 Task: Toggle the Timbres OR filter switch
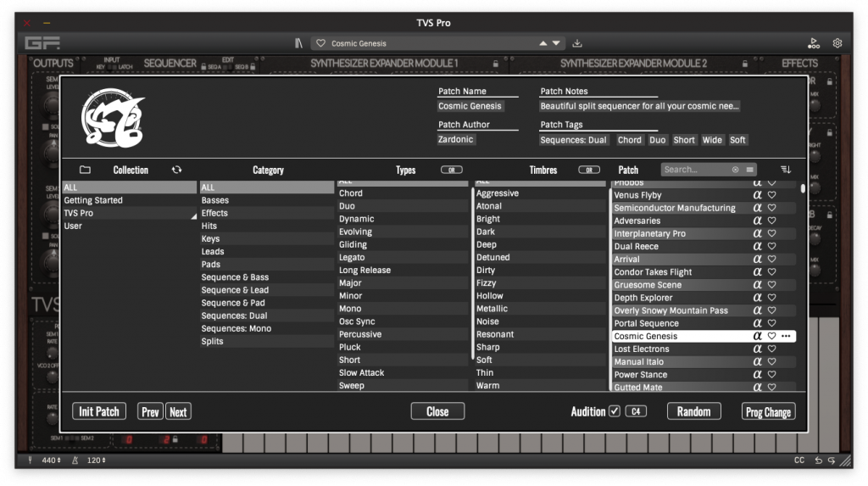pos(589,170)
